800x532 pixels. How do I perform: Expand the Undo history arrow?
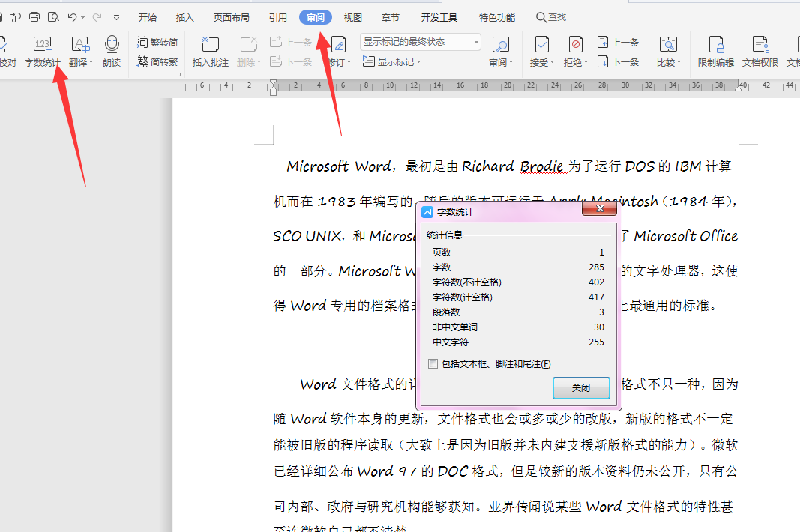point(82,18)
